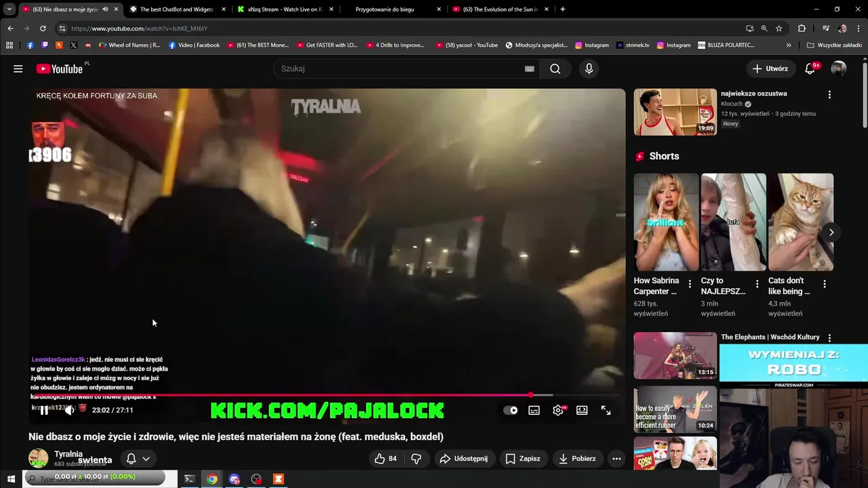Enter full screen mode
868x488 pixels.
pos(606,410)
